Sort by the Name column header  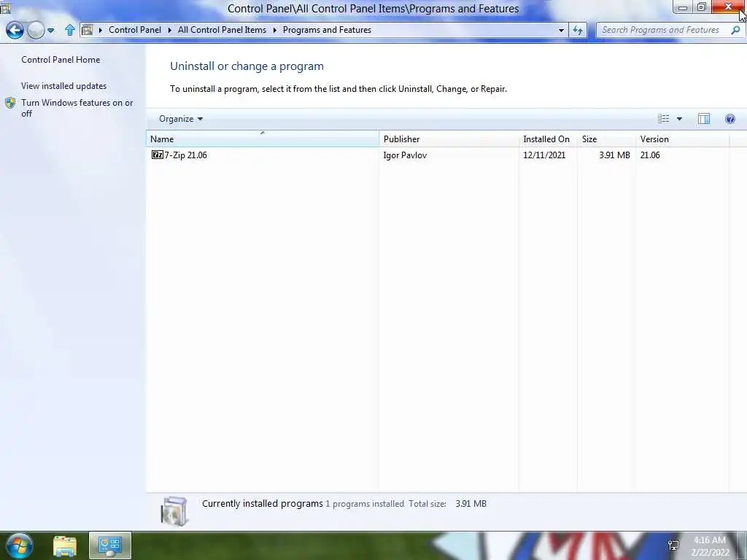[x=263, y=139]
